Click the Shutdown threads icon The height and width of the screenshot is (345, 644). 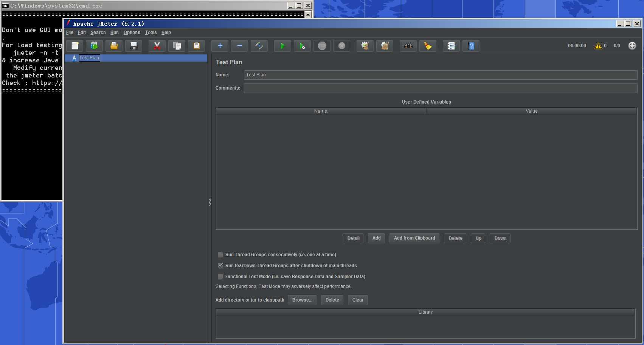(341, 46)
